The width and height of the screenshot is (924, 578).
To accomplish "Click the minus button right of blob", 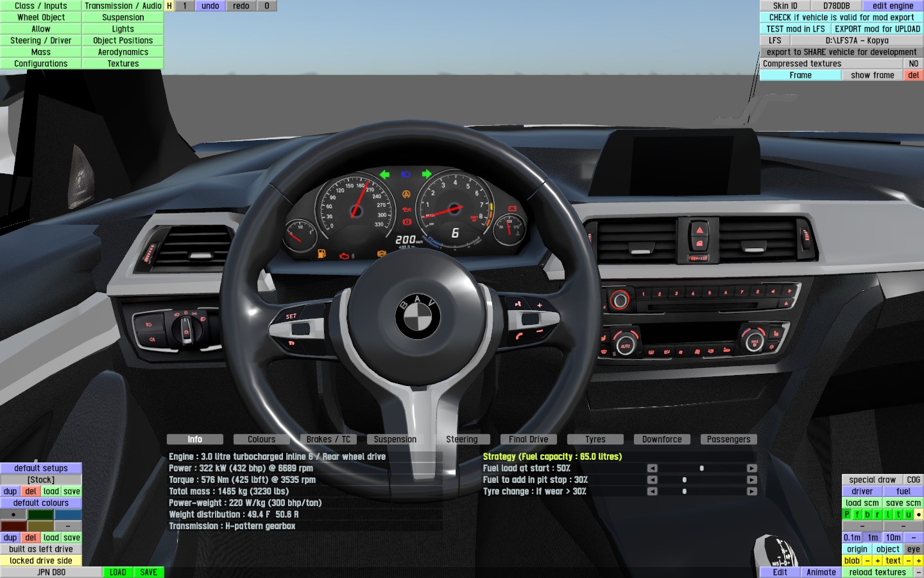I will click(868, 561).
